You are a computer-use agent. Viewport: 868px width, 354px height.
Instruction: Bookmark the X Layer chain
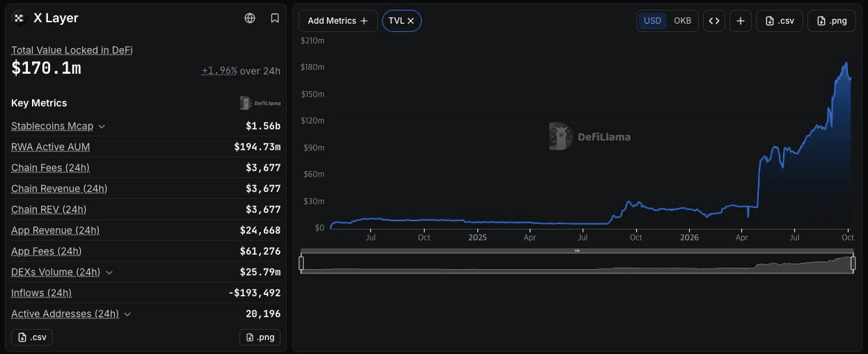(x=275, y=18)
